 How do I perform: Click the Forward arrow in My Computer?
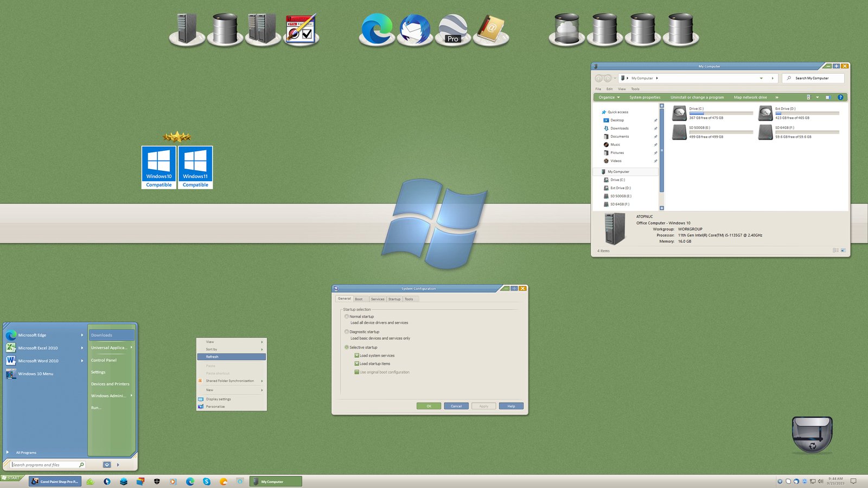[x=608, y=78]
